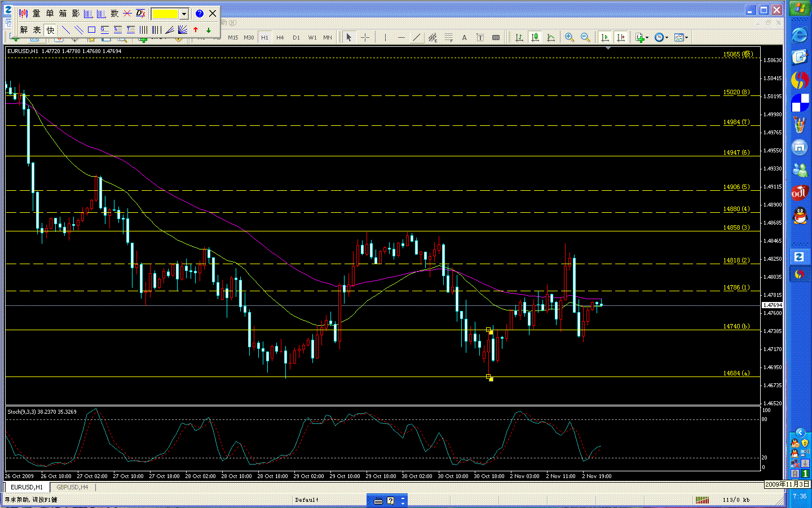Toggle chart auto scroll
The image size is (812, 508).
pos(605,37)
